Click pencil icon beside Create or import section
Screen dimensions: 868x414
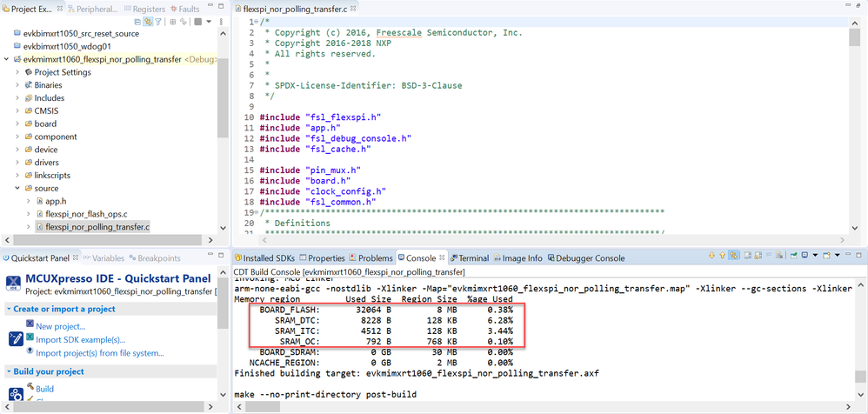tap(16, 338)
